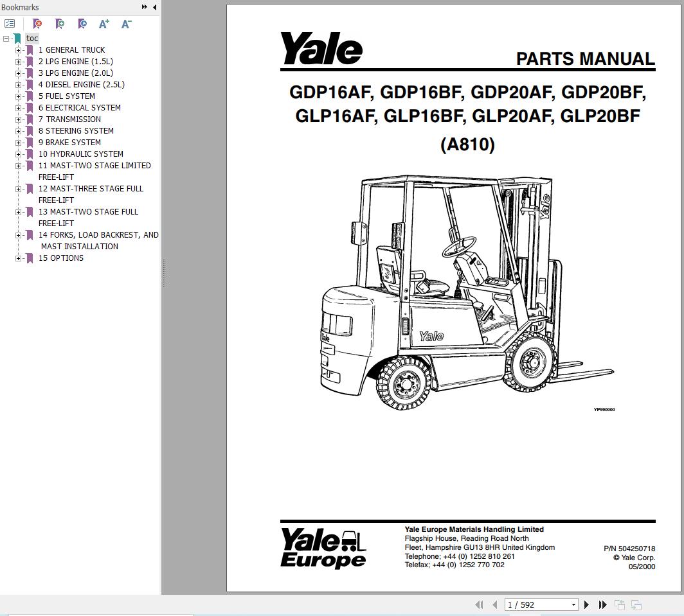The width and height of the screenshot is (684, 616).
Task: Jump to the last page
Action: coord(602,604)
